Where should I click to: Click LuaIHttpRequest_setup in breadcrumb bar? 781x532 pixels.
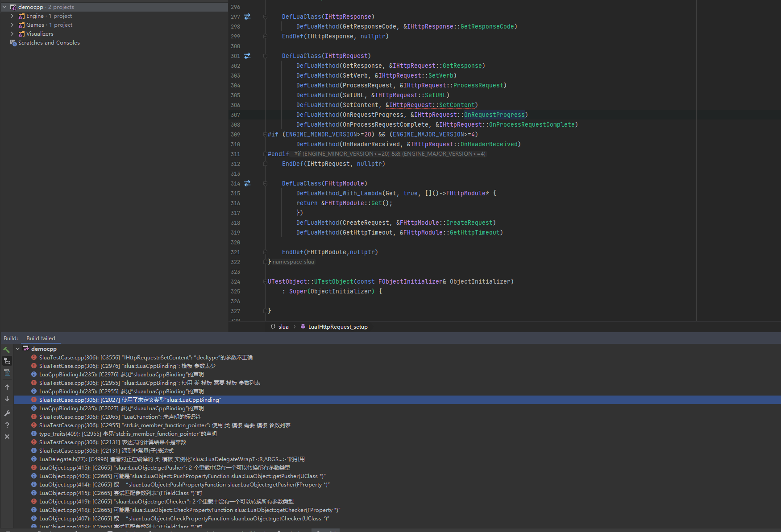[338, 327]
